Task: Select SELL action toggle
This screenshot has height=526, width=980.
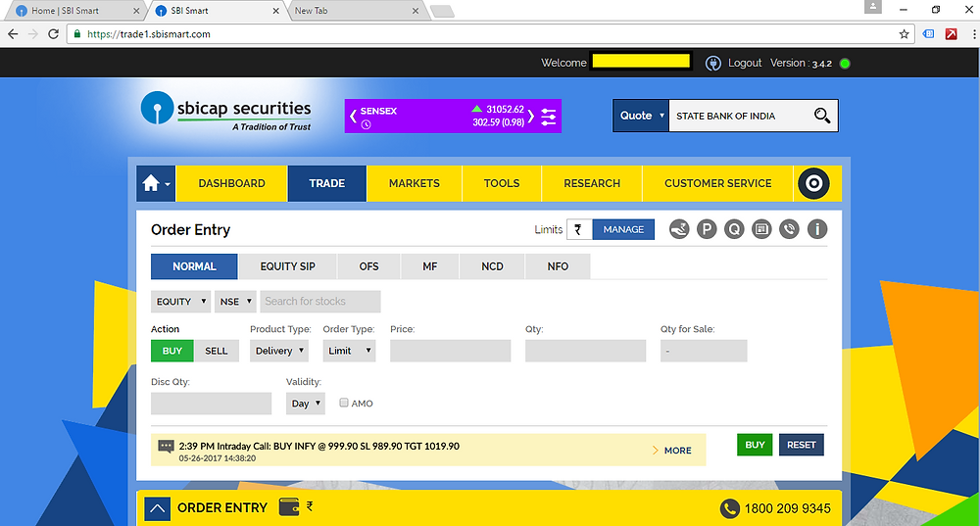Action: [217, 351]
